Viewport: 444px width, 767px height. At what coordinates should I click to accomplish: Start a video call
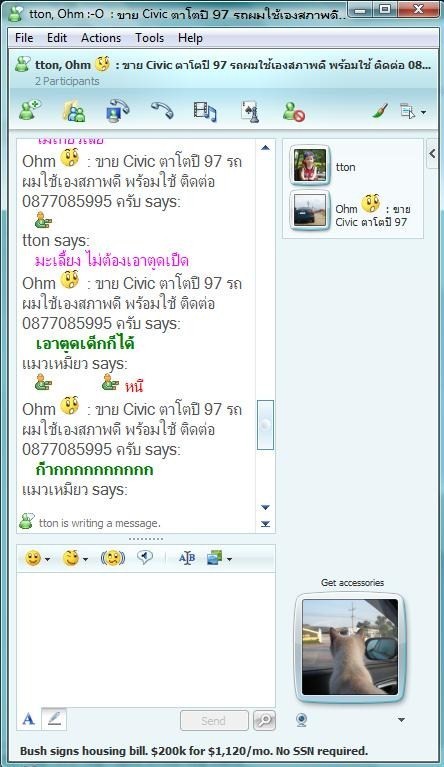click(x=117, y=111)
